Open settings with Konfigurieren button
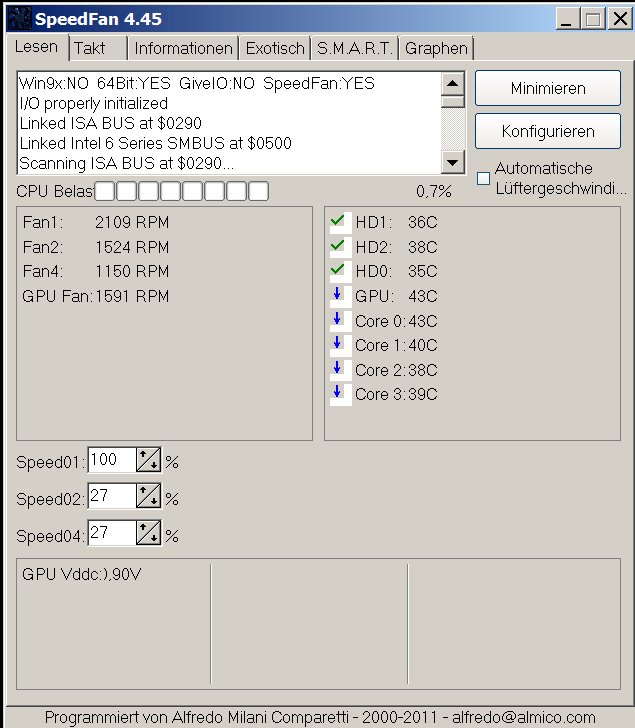 pyautogui.click(x=548, y=131)
